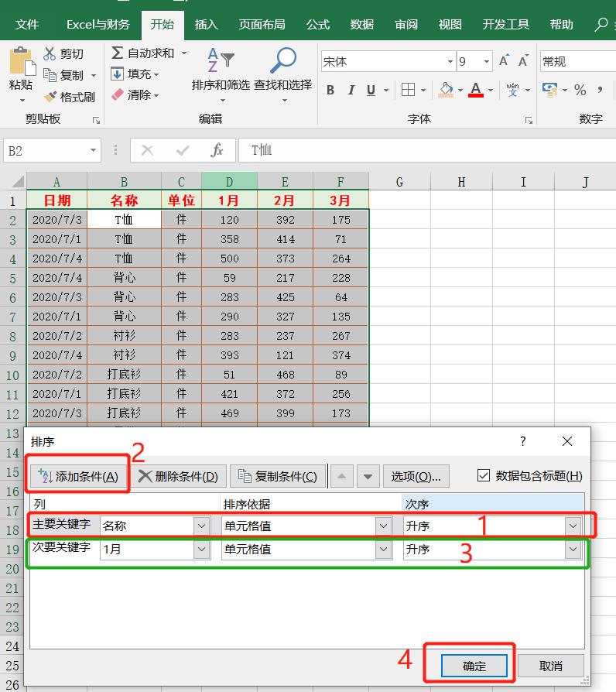Click 删除条件 button
Image resolution: width=616 pixels, height=692 pixels.
pos(179,476)
